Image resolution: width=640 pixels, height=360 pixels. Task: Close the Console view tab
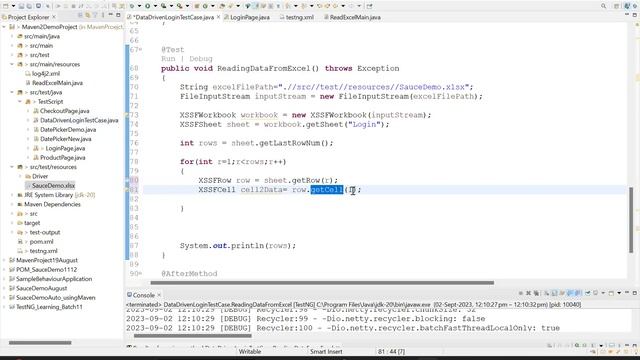[159, 295]
